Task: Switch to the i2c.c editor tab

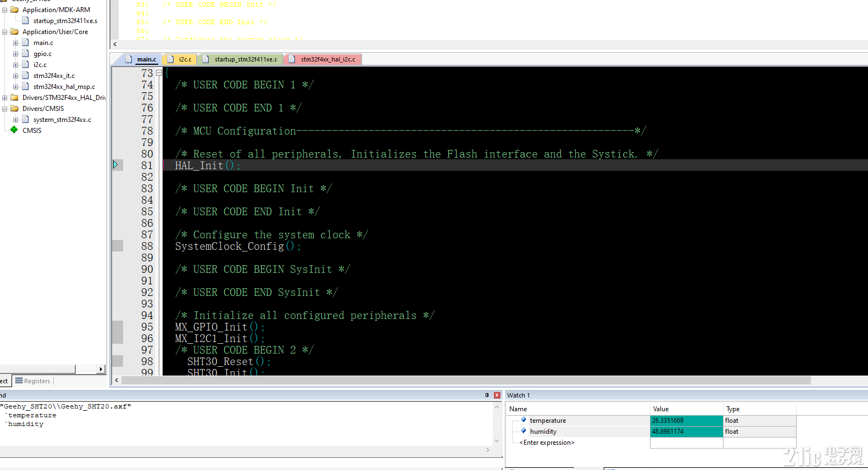Action: [x=180, y=59]
